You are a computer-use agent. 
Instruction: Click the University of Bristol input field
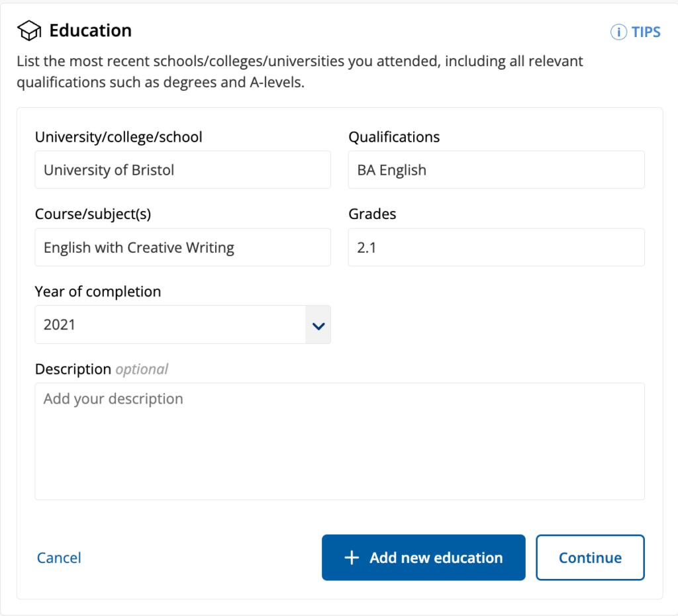point(183,169)
